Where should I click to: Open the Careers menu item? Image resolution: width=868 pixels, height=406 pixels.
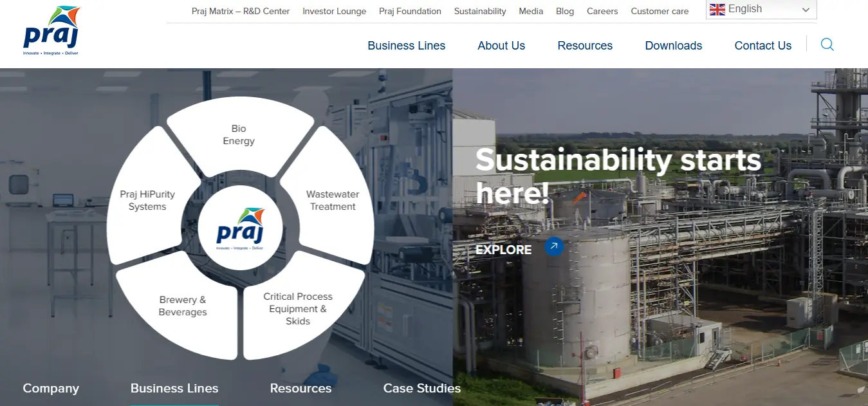click(x=602, y=11)
